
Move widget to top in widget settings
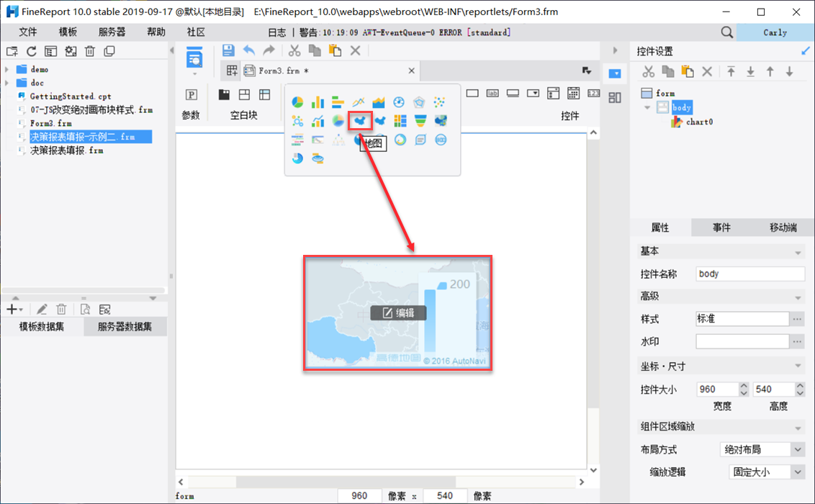click(731, 72)
